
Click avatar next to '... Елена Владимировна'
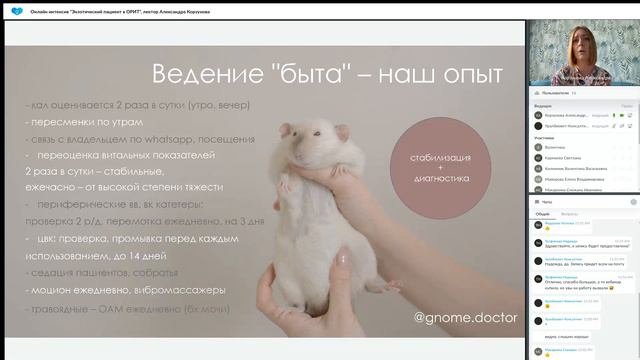coord(538,179)
